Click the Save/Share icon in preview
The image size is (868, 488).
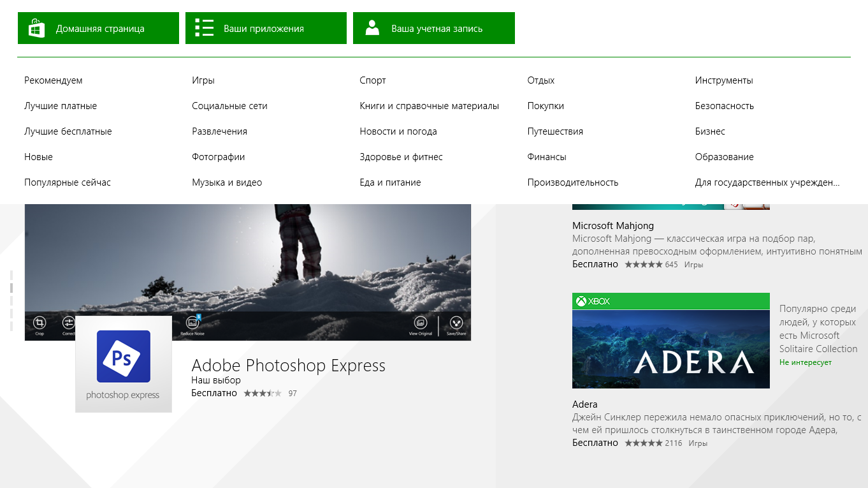click(x=456, y=325)
